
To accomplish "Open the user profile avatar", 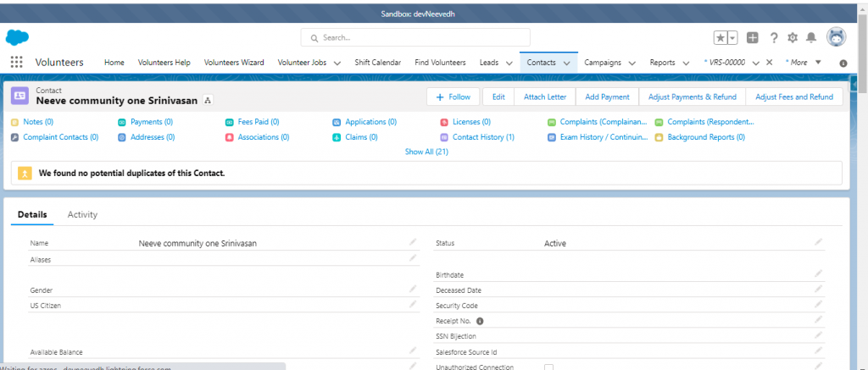I will (837, 37).
